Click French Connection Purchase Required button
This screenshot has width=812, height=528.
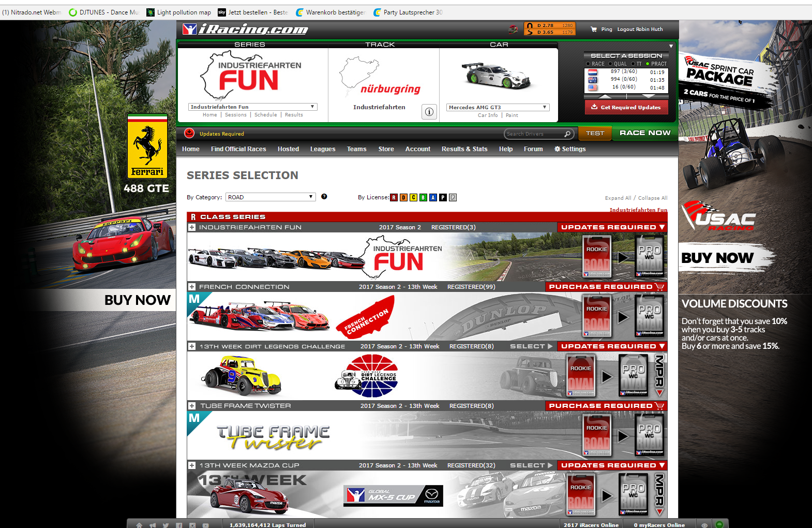[x=606, y=287]
